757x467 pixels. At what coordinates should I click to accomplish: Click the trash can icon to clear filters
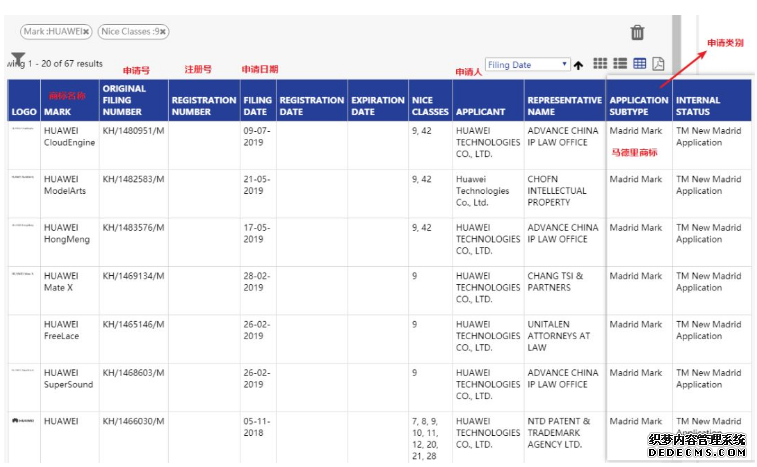tap(637, 32)
